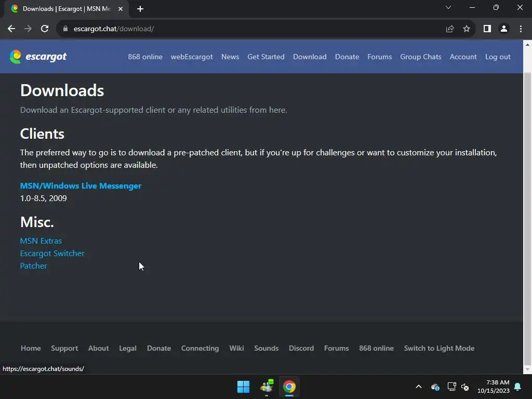Click Discord in the footer
The width and height of the screenshot is (532, 399).
coord(301,348)
